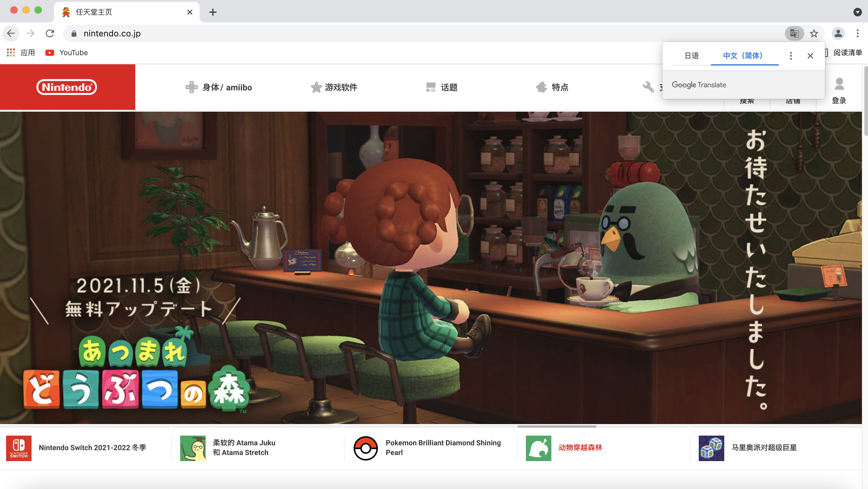Bookmark this page with star icon
This screenshot has width=868, height=489.
click(x=814, y=33)
